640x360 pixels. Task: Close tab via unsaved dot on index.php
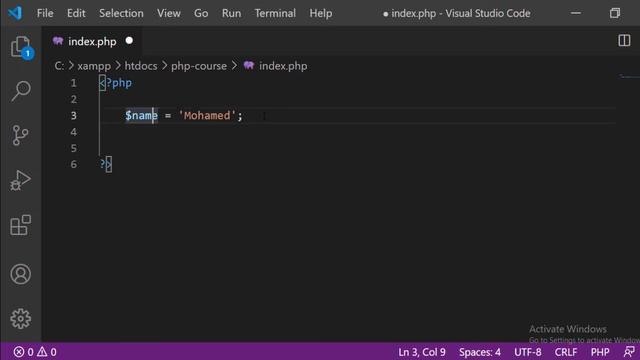tap(129, 40)
